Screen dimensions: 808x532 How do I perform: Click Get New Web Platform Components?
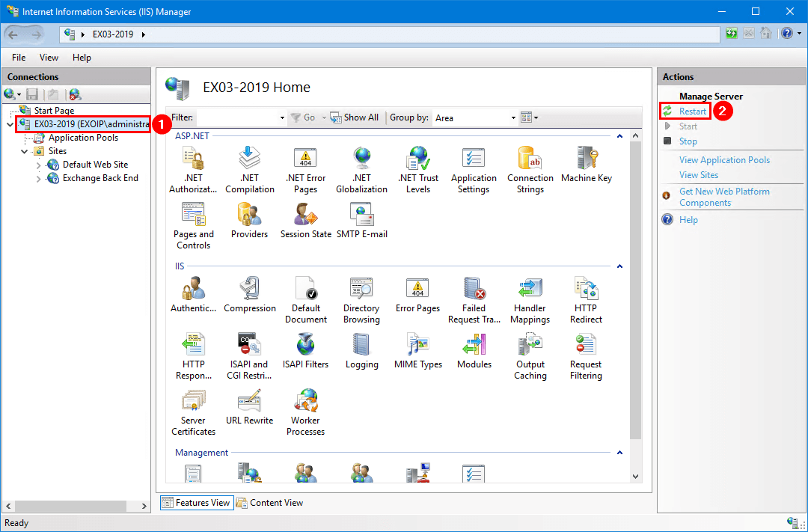tap(724, 197)
